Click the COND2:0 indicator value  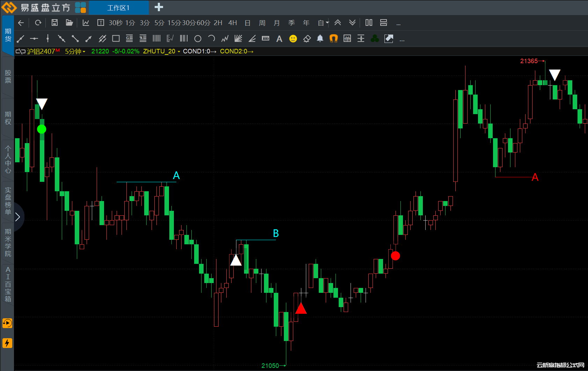point(236,51)
